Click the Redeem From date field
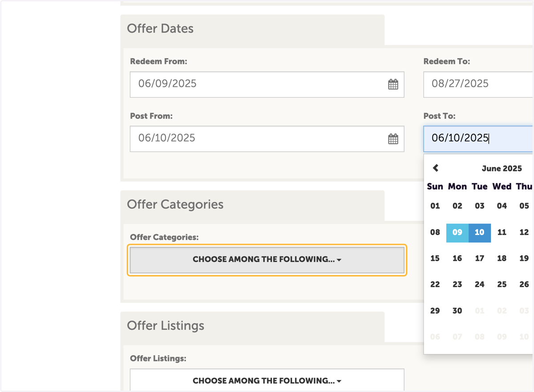 tap(267, 84)
